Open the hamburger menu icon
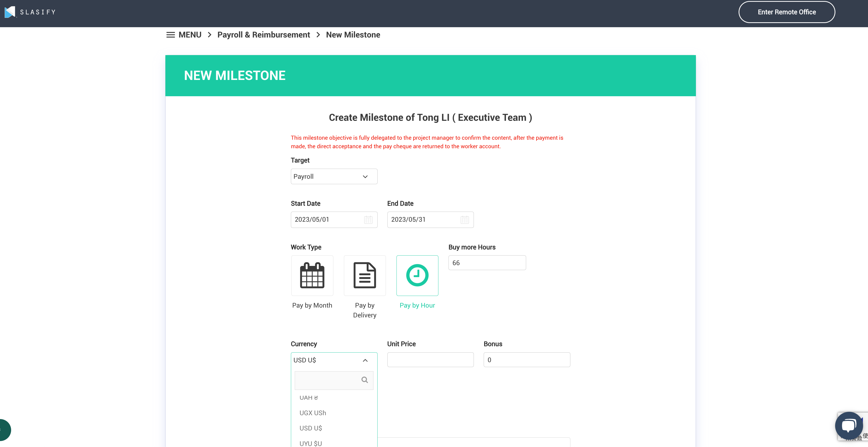Screen dimensions: 868x447 coord(171,35)
